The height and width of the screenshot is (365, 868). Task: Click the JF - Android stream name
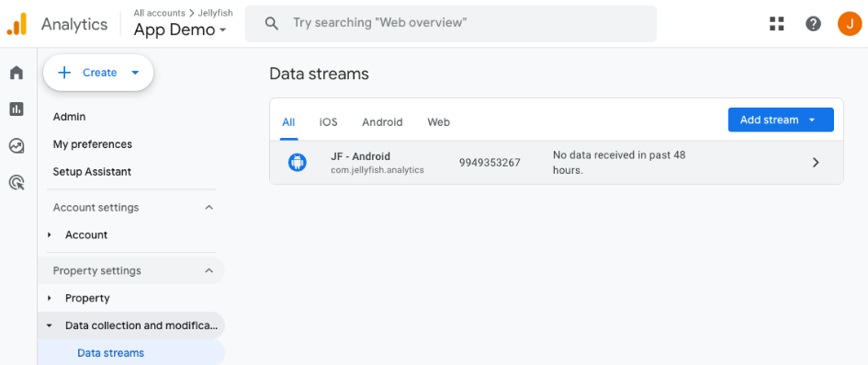tap(360, 156)
